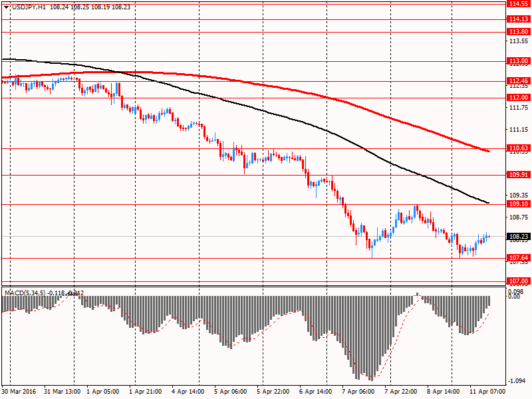Image resolution: width=532 pixels, height=399 pixels.
Task: Select the 1 Apr 21:00 time label
Action: [x=146, y=392]
